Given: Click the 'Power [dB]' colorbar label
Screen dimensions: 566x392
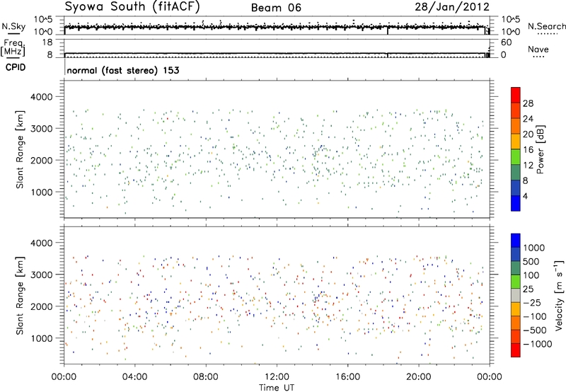Looking at the screenshot, I should 541,149.
